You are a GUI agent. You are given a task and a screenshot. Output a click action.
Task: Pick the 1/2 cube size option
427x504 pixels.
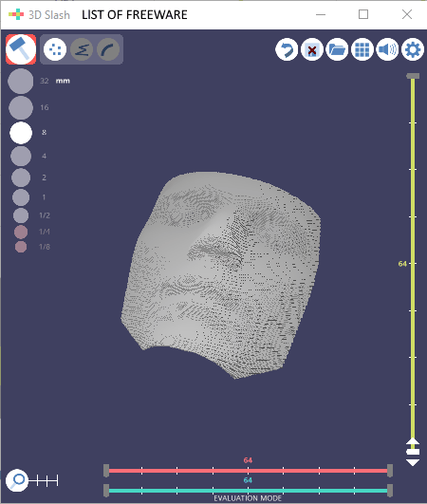coord(21,215)
